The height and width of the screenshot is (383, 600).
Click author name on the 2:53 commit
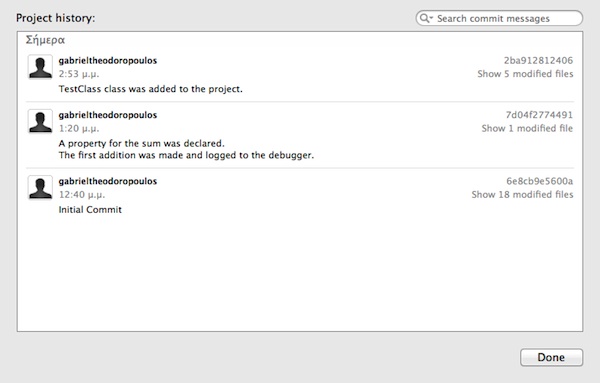point(108,60)
